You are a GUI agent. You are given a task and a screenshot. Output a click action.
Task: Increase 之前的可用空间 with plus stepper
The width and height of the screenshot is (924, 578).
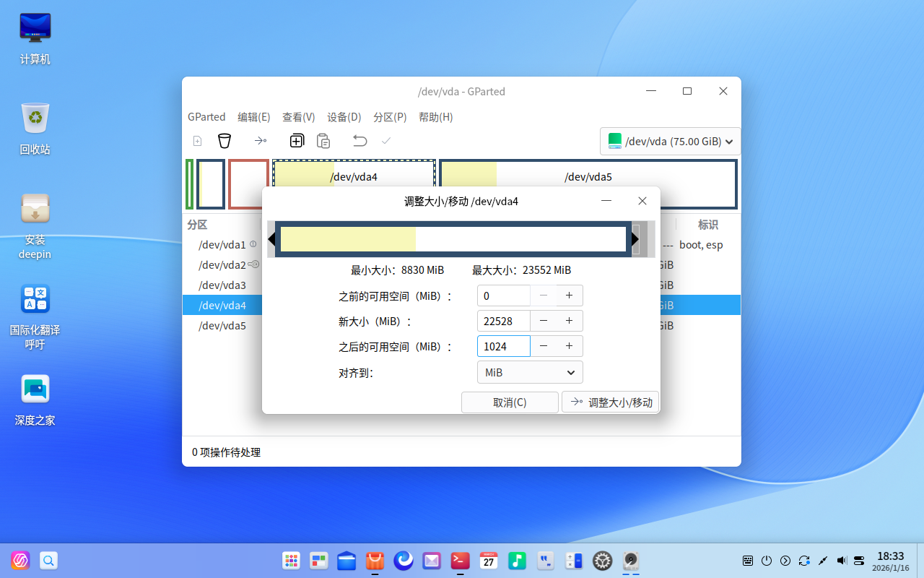569,295
